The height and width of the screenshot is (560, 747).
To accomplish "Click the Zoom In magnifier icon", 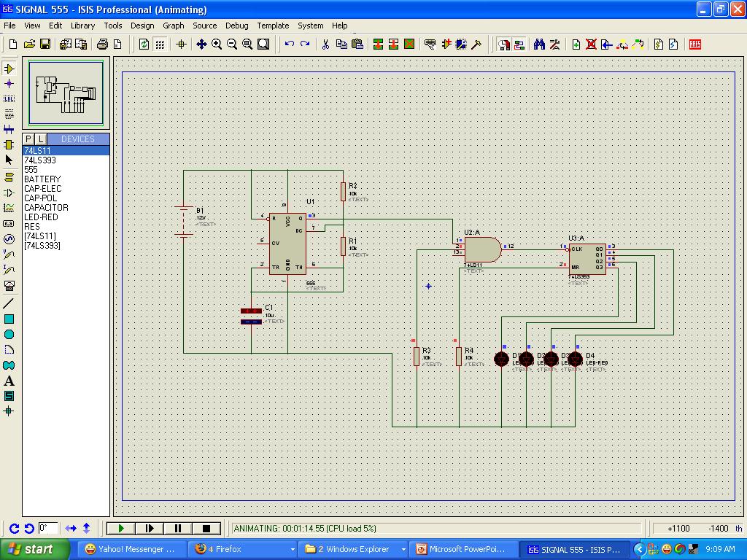I will [217, 44].
